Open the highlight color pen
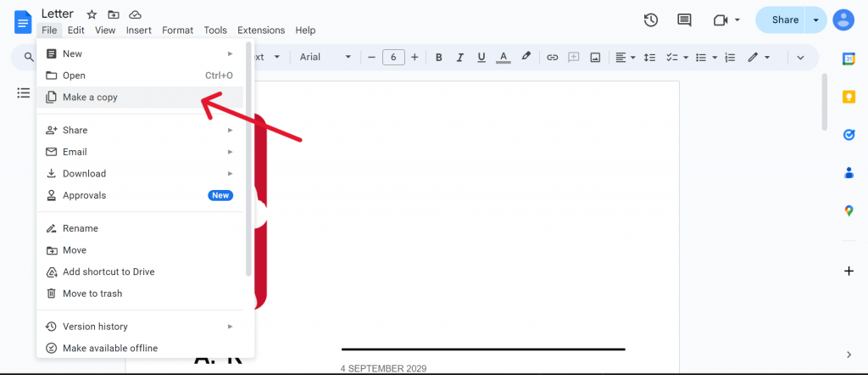This screenshot has width=868, height=375. point(526,57)
